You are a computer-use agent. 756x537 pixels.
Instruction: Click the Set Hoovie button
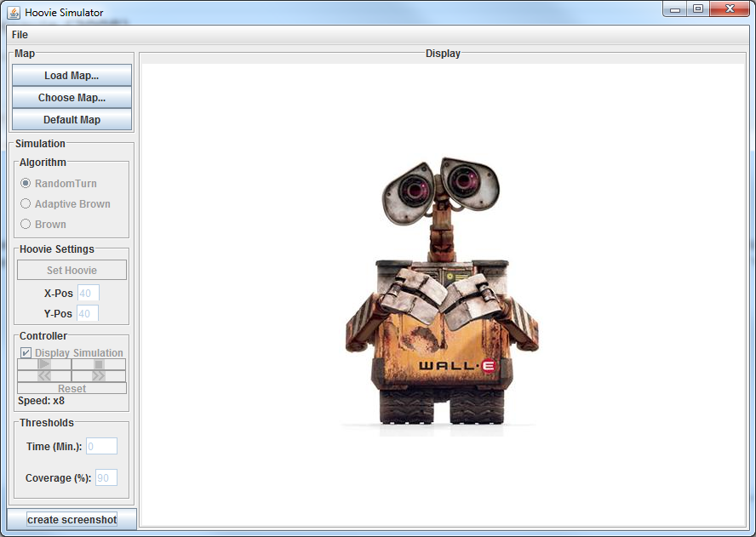72,270
